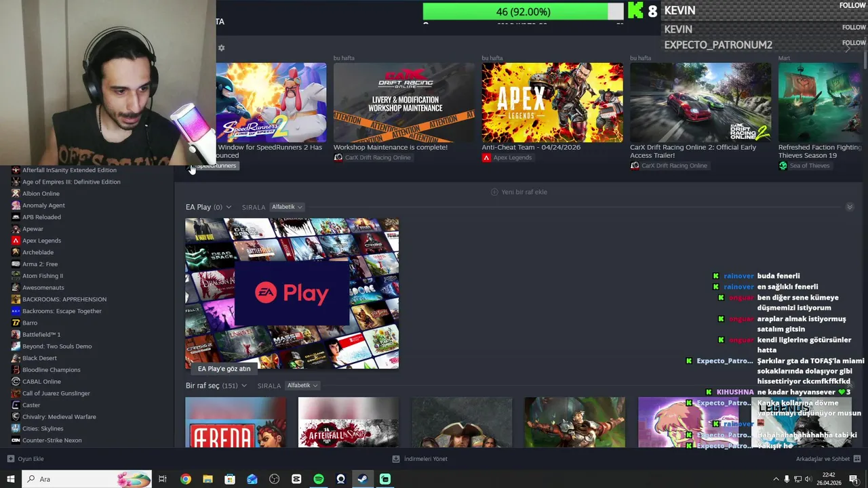Screen dimensions: 868x488
Task: Select Beyond: Two Souls Demo
Action: [x=57, y=346]
